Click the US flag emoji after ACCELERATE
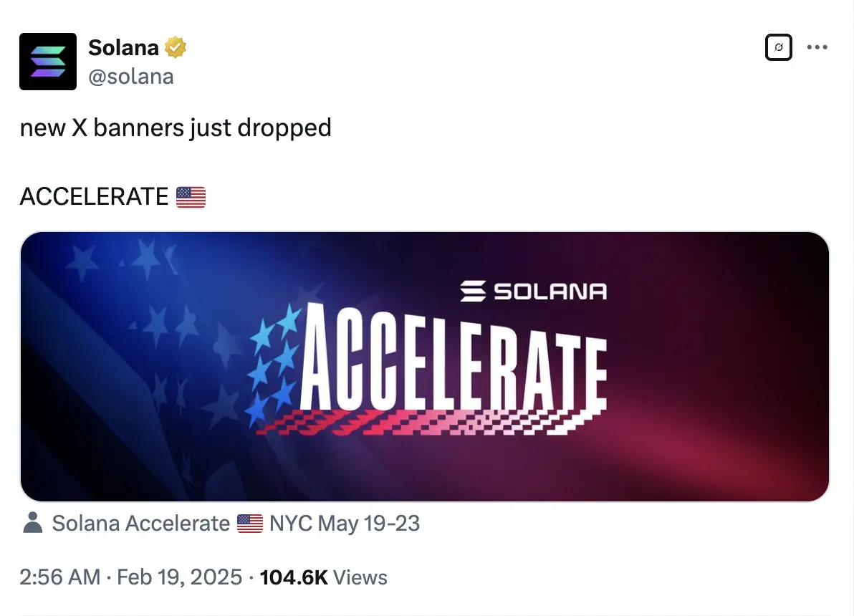The height and width of the screenshot is (616, 854). (x=191, y=196)
